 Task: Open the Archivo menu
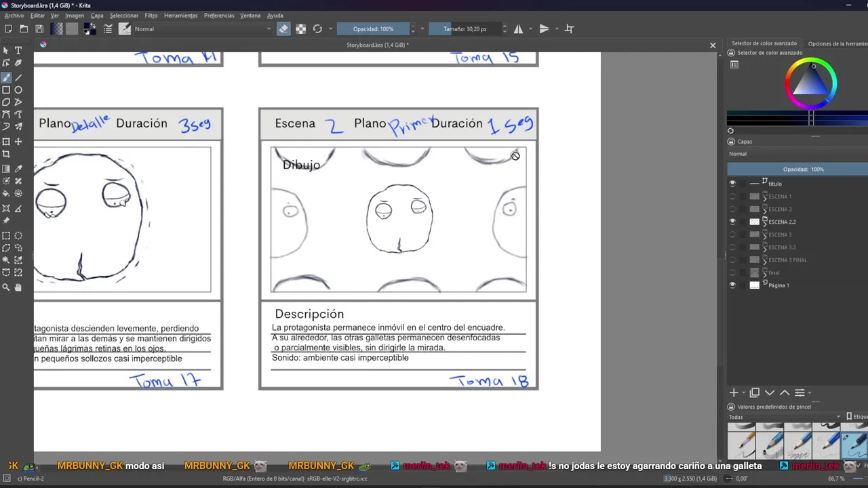[x=14, y=16]
